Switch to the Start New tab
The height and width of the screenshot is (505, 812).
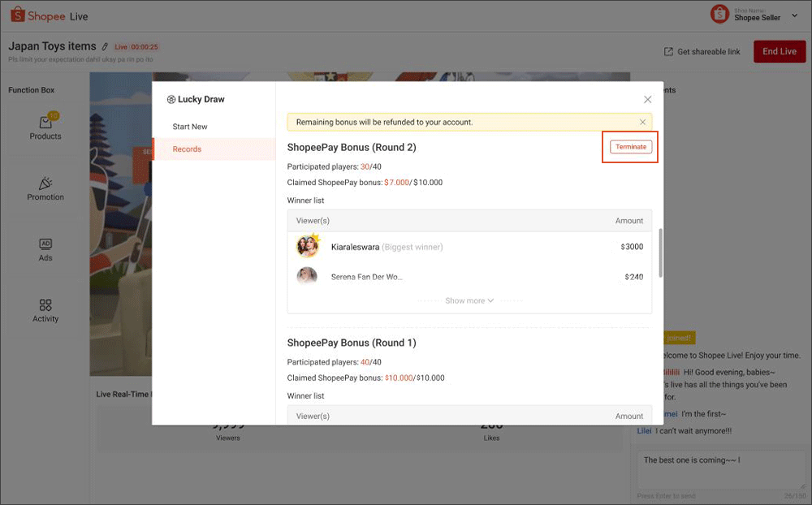[x=188, y=127]
